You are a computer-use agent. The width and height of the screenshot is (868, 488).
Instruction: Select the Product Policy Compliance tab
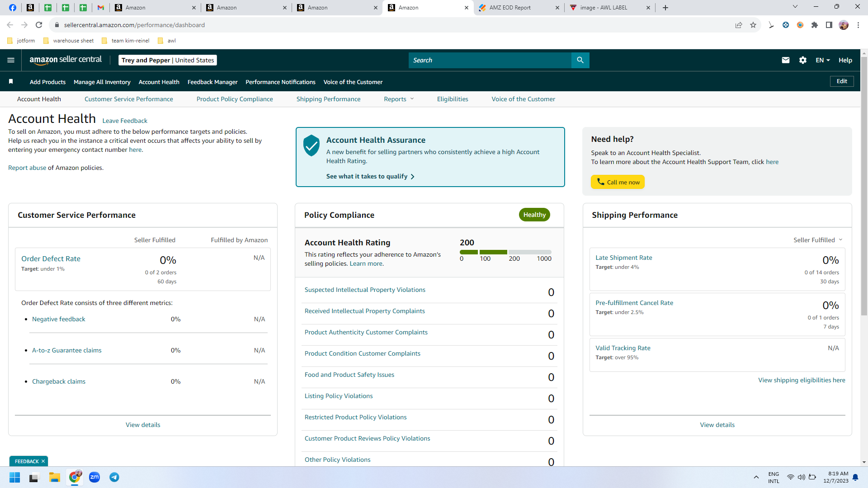[235, 99]
